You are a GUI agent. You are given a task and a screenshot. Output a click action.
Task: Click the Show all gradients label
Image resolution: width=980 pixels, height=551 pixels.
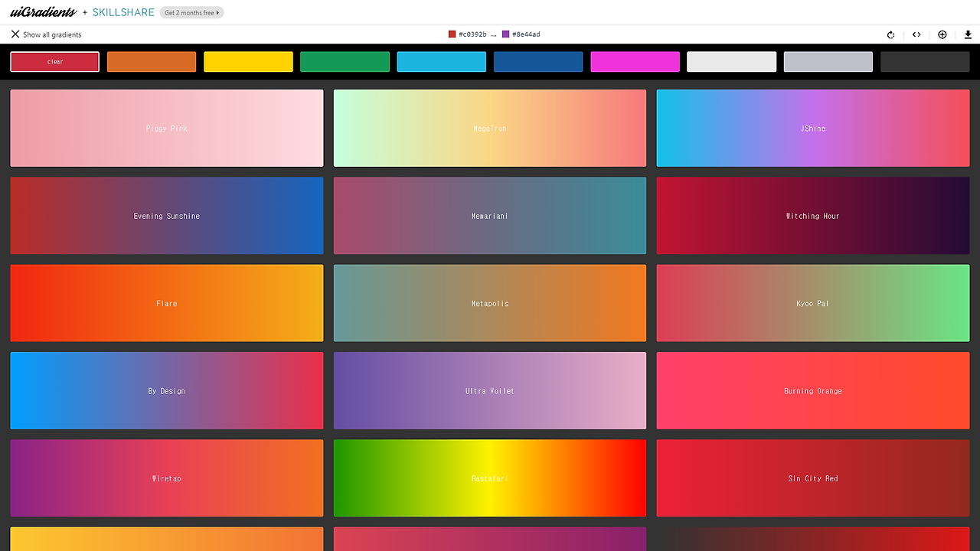click(52, 34)
